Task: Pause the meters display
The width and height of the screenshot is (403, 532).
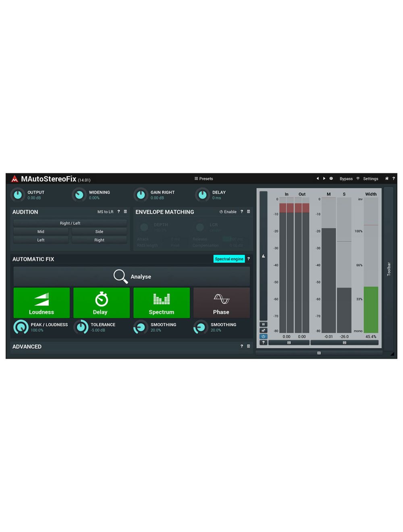Action: coord(263,324)
